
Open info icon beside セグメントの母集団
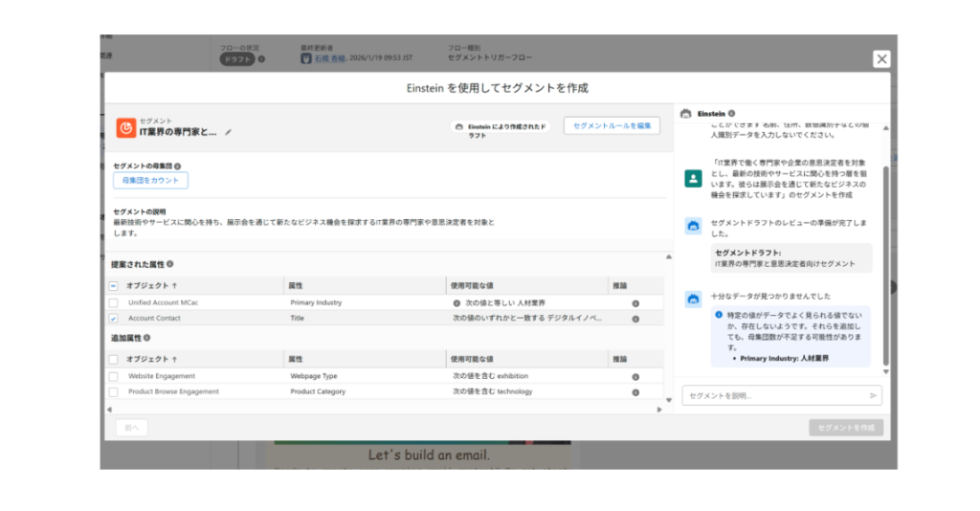[177, 167]
